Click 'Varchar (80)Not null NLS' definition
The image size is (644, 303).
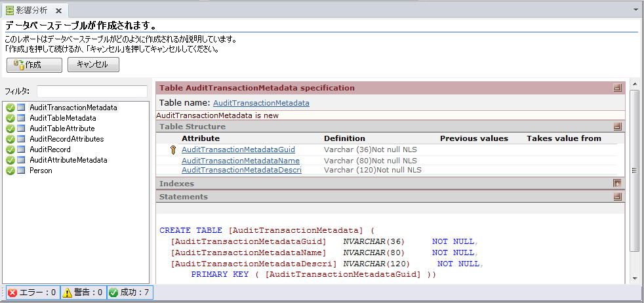point(370,161)
